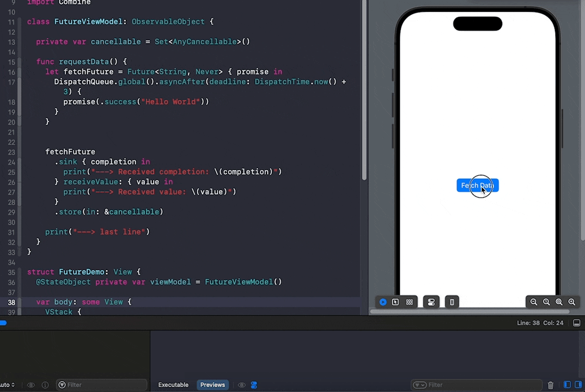This screenshot has height=392, width=585.
Task: Zoom preview to 100 percent
Action: pyautogui.click(x=546, y=302)
